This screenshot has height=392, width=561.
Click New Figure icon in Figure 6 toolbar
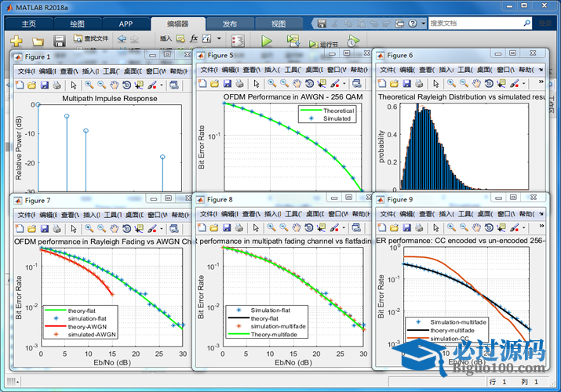[x=382, y=84]
